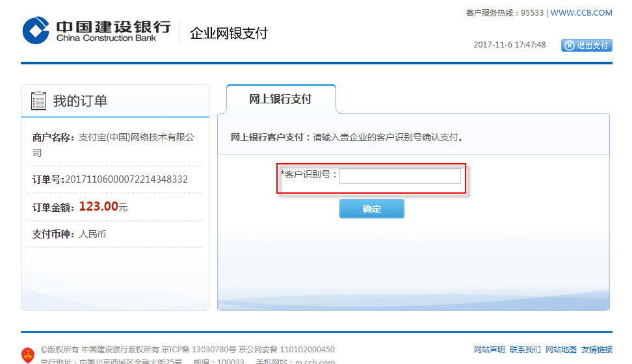
Task: Open the 网站声明 footer link
Action: point(490,350)
